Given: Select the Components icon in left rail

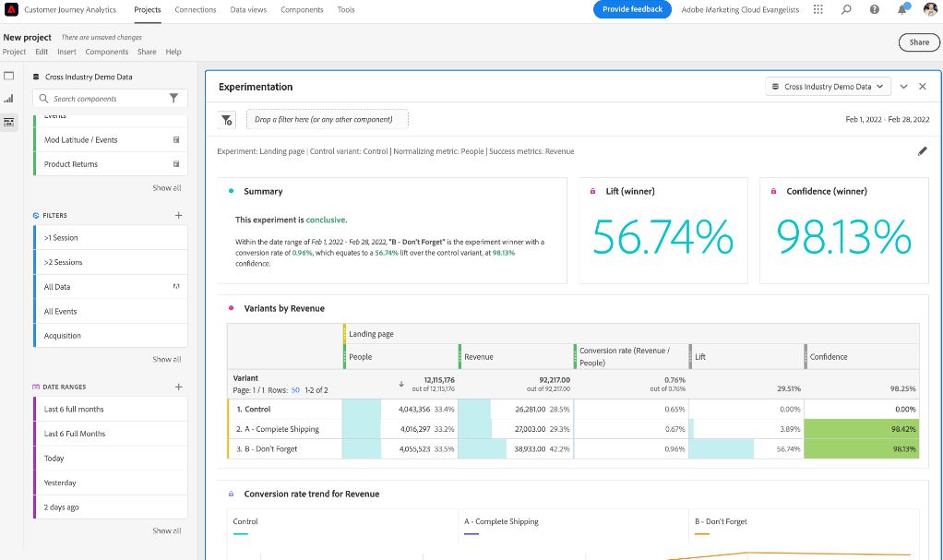Looking at the screenshot, I should [9, 122].
